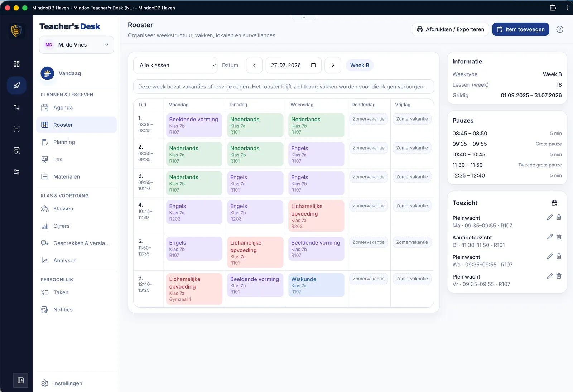Screen dimensions: 573x392
Task: Toggle the Week B badge
Action: 360,65
